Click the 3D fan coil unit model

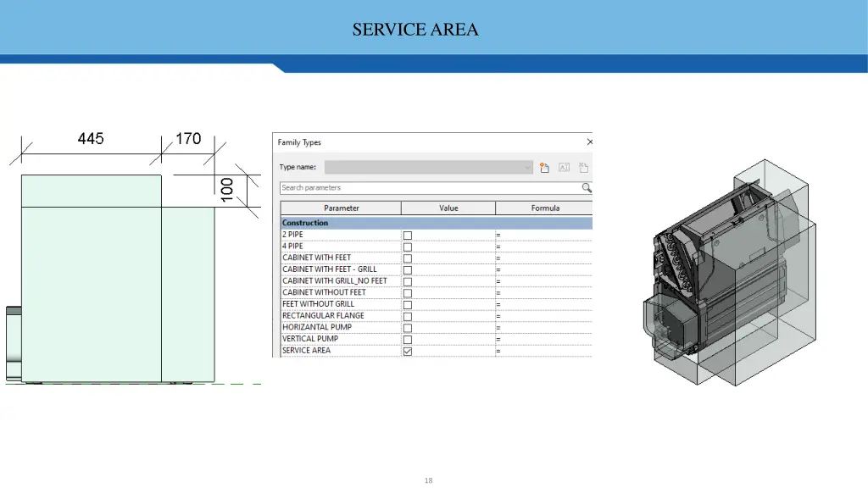[730, 273]
